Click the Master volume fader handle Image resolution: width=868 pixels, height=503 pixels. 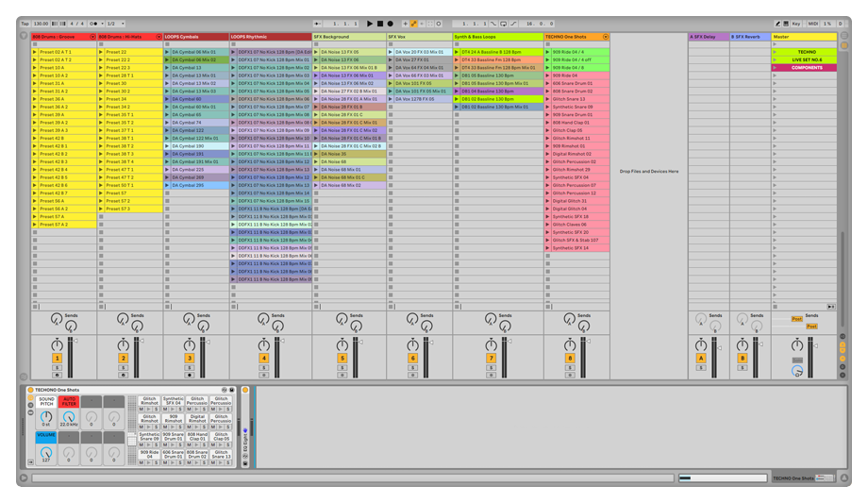[815, 345]
